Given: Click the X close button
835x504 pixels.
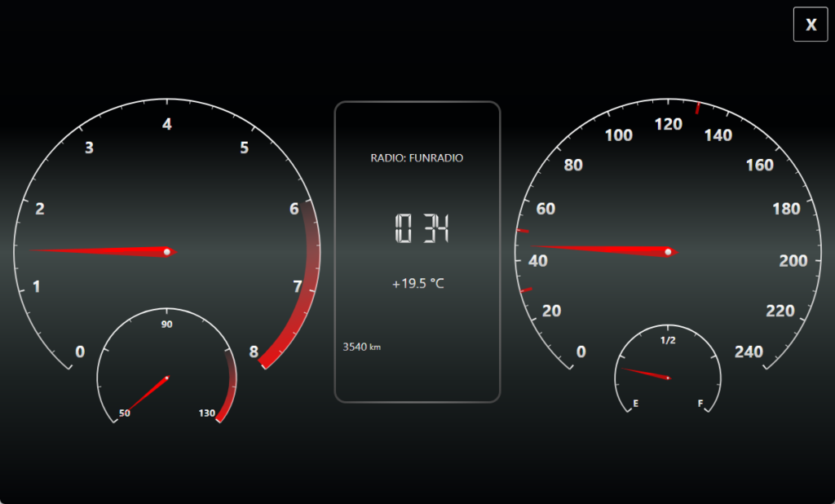Looking at the screenshot, I should click(x=810, y=24).
